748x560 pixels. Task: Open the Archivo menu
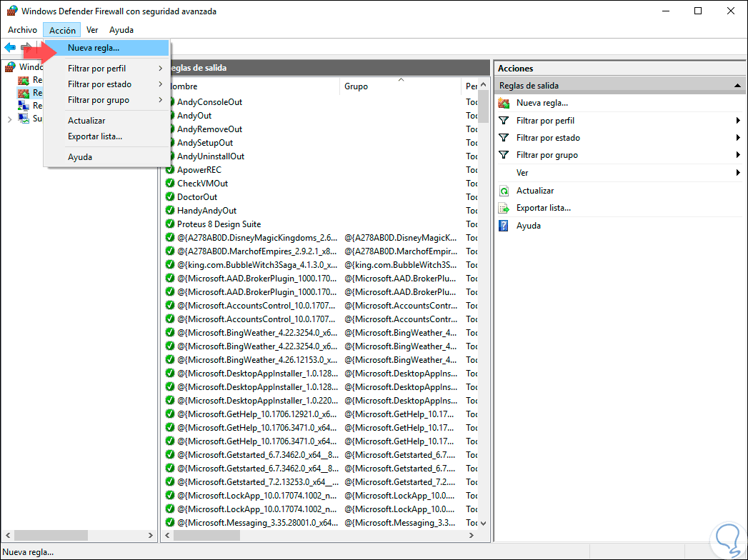pos(22,29)
